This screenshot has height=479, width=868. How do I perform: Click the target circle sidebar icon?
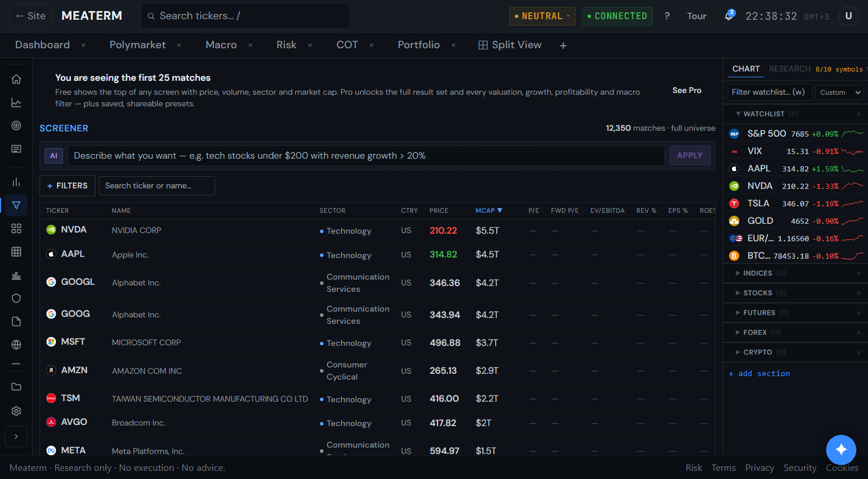pyautogui.click(x=16, y=126)
